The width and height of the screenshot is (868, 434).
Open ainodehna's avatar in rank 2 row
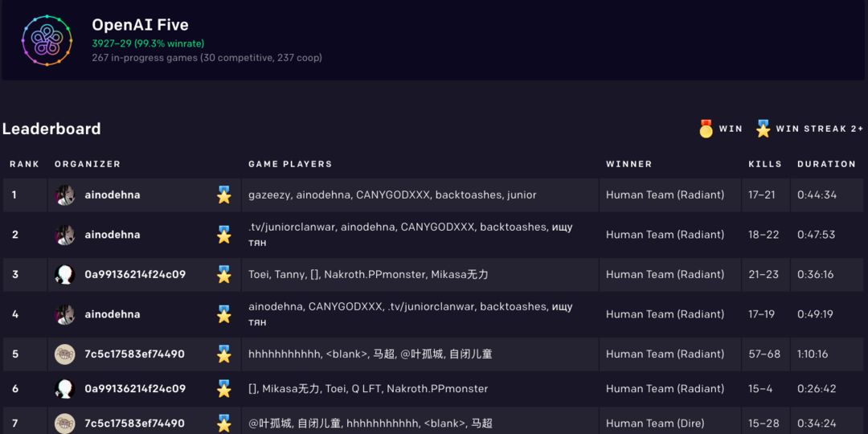tap(65, 235)
